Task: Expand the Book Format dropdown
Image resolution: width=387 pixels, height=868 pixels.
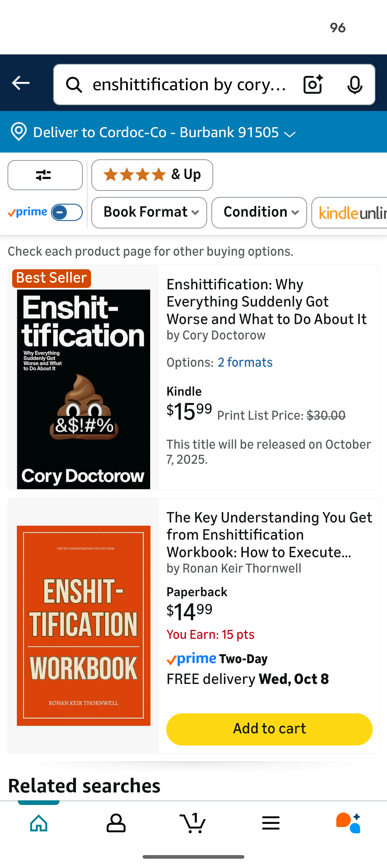Action: [x=149, y=212]
